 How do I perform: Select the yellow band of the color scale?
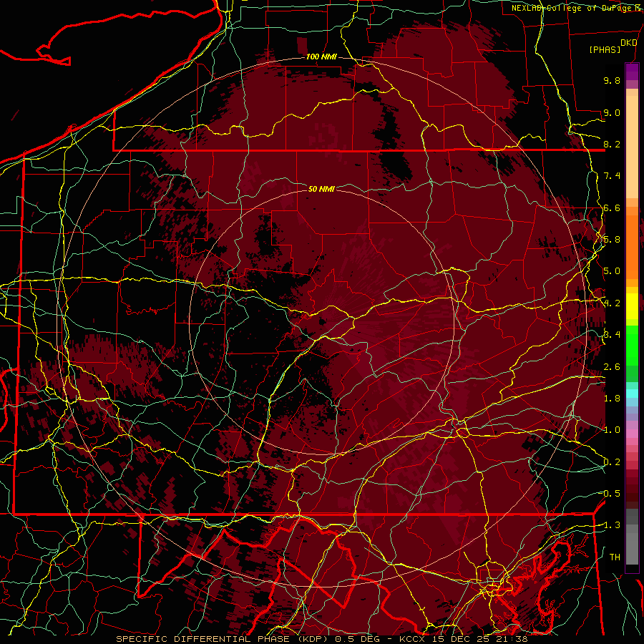tap(632, 306)
